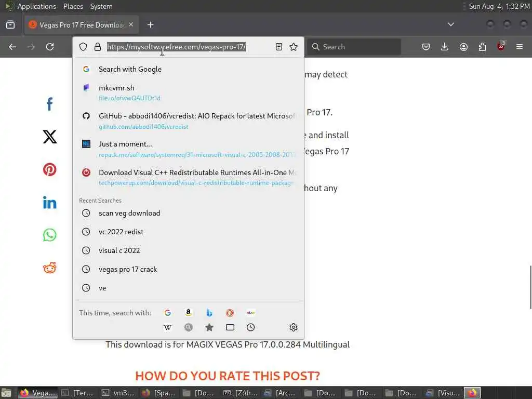This screenshot has width=532, height=399.
Task: Search this time with Google
Action: [168, 312]
